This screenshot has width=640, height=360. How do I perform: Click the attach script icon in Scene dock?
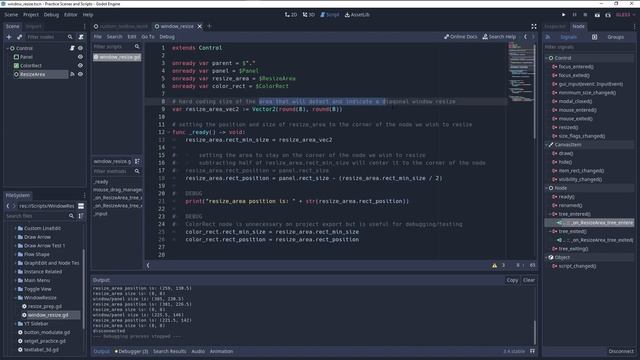[81, 37]
